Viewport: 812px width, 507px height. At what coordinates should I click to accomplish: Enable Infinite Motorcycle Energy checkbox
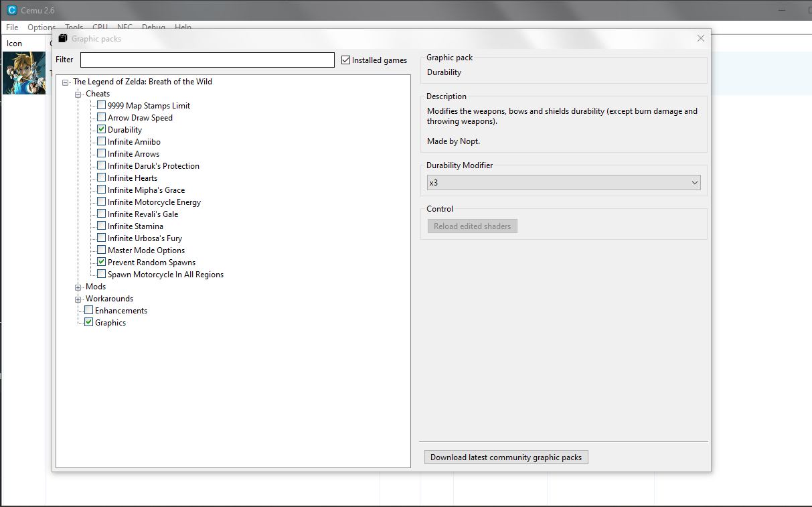tap(101, 202)
